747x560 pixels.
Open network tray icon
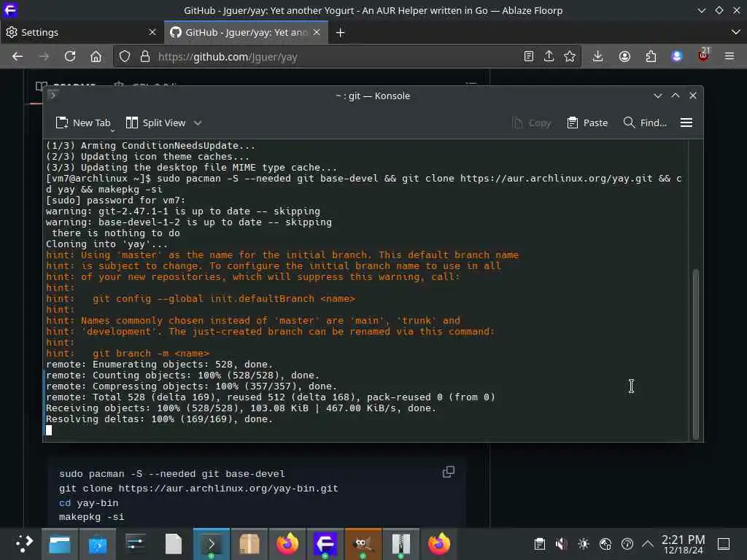(x=605, y=544)
